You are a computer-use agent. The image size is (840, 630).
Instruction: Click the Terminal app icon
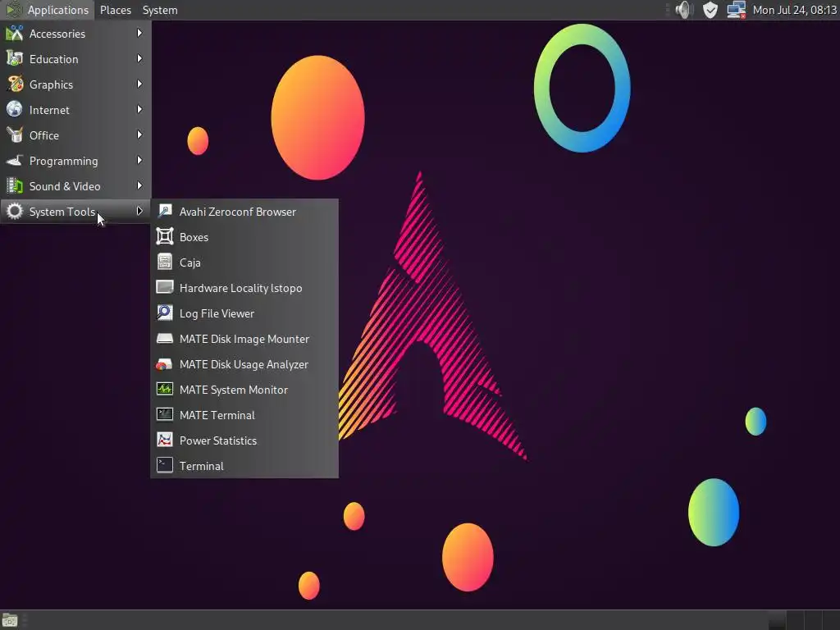coord(164,466)
